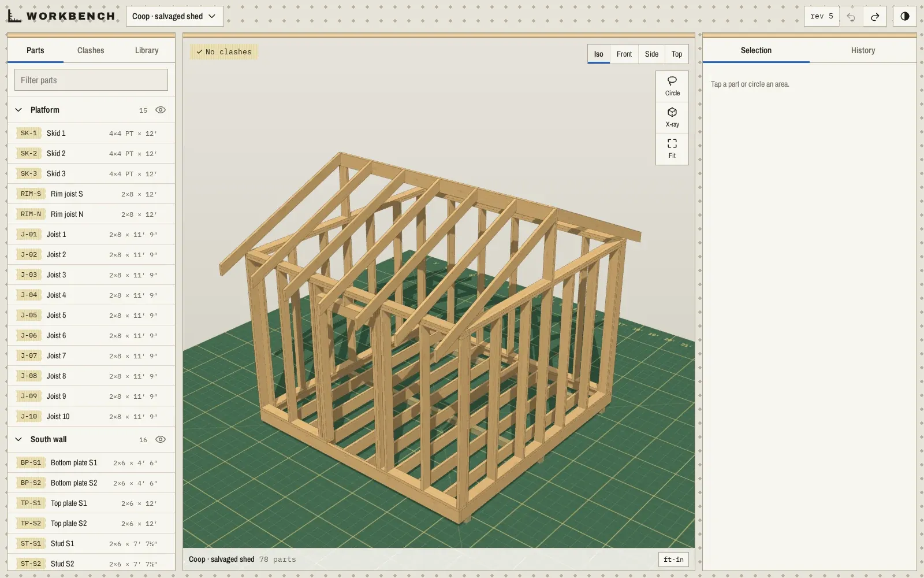This screenshot has height=578, width=924.
Task: Click the RIM-S part tag
Action: click(31, 194)
